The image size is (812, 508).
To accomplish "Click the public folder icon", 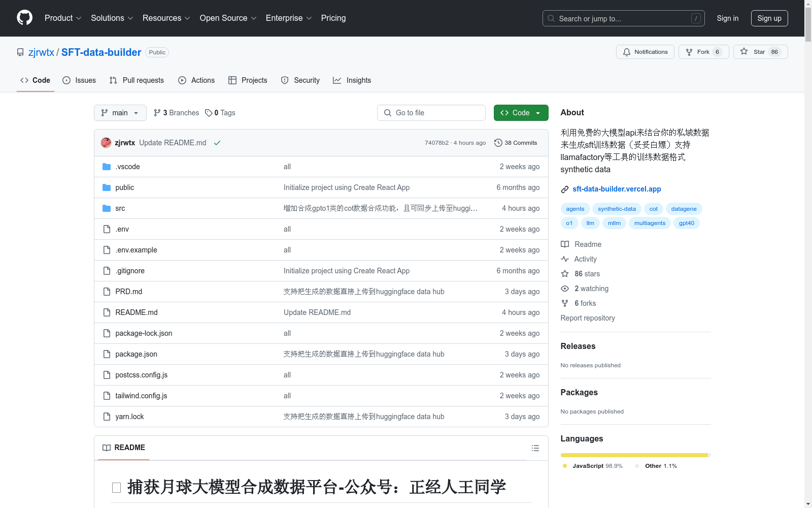I will click(107, 187).
